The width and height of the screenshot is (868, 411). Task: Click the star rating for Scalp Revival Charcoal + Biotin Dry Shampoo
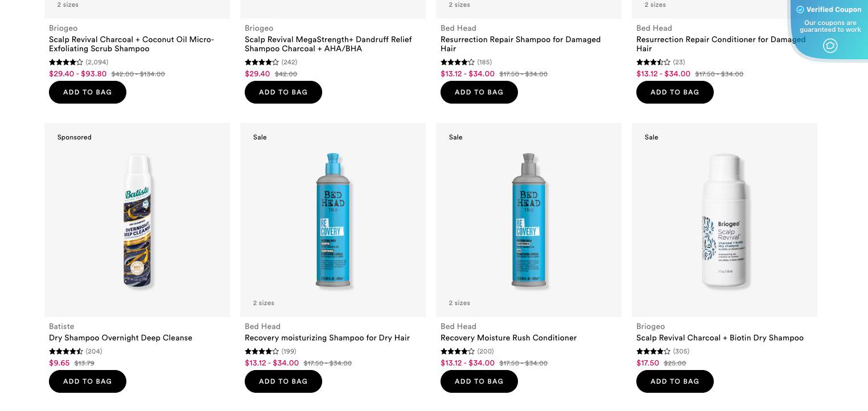click(x=653, y=351)
